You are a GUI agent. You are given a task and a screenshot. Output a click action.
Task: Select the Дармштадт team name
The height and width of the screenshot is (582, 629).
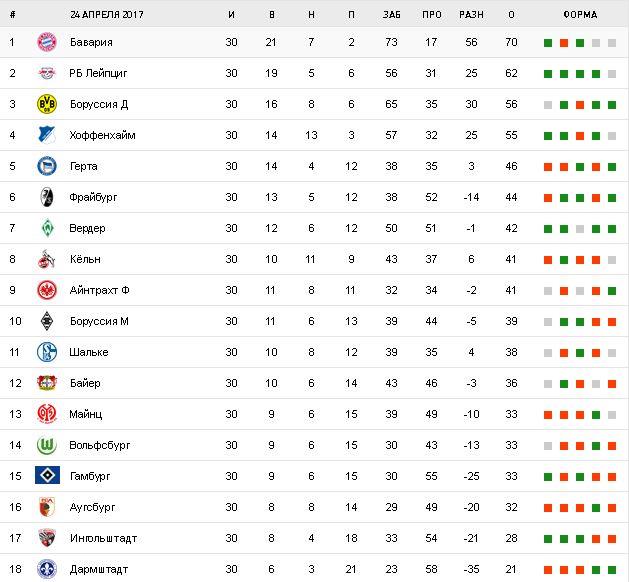point(98,569)
